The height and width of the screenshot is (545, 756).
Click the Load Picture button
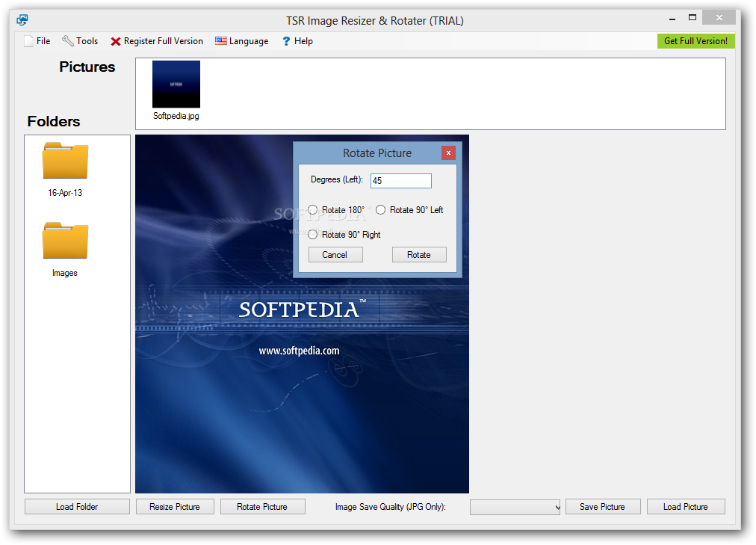coord(686,507)
